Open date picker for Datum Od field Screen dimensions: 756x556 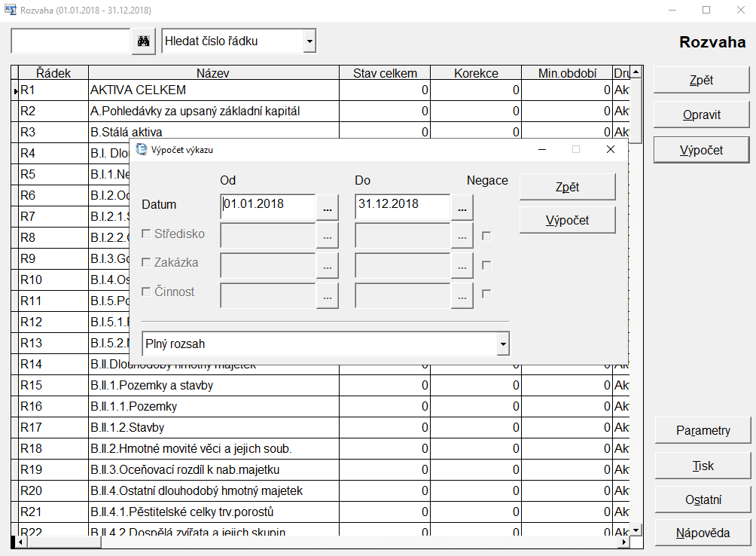pos(328,206)
